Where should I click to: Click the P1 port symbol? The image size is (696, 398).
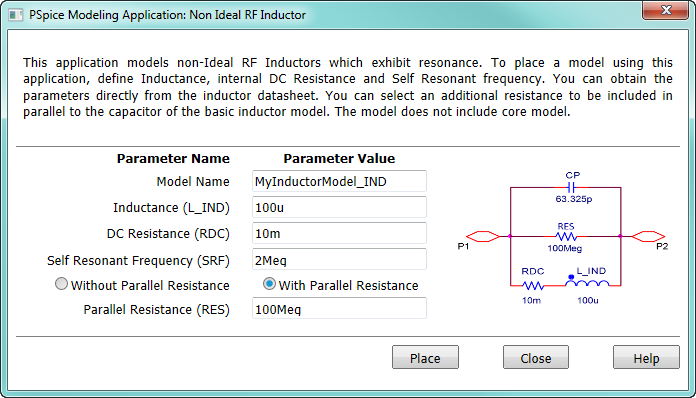(x=483, y=236)
